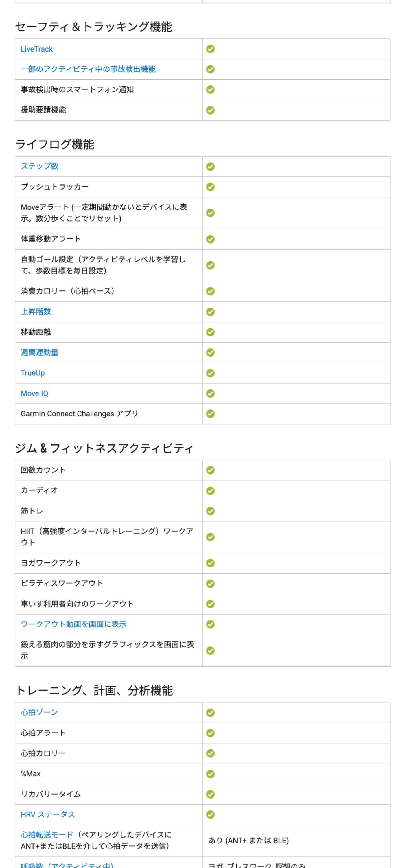Follow the 上昇階数 link
Image resolution: width=405 pixels, height=868 pixels.
click(x=36, y=311)
